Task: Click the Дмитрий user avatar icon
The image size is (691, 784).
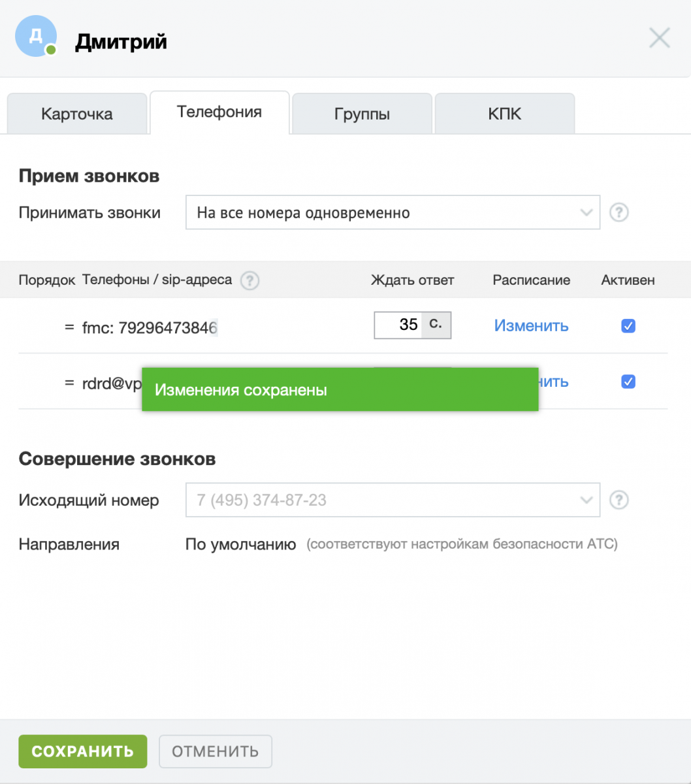Action: tap(35, 36)
